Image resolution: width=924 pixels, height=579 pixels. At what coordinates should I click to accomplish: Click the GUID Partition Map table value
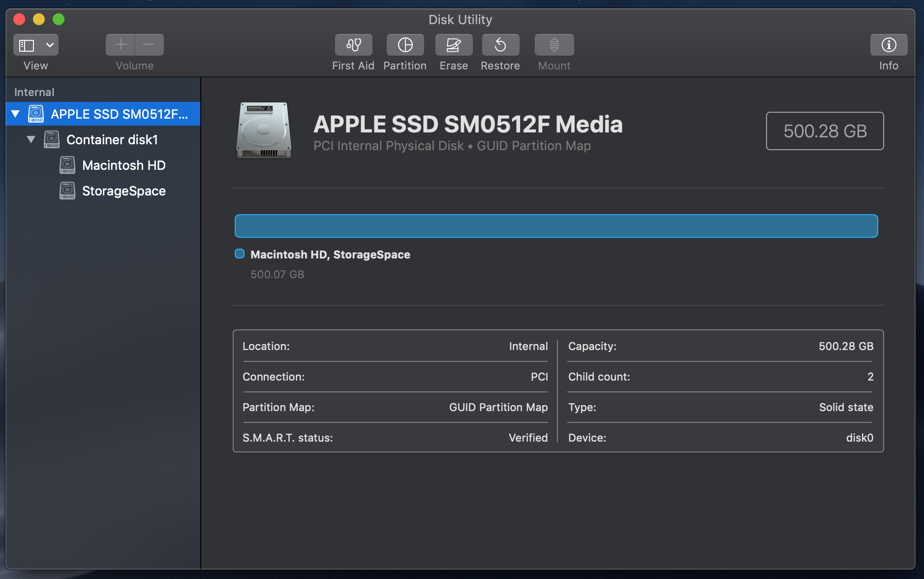click(498, 407)
